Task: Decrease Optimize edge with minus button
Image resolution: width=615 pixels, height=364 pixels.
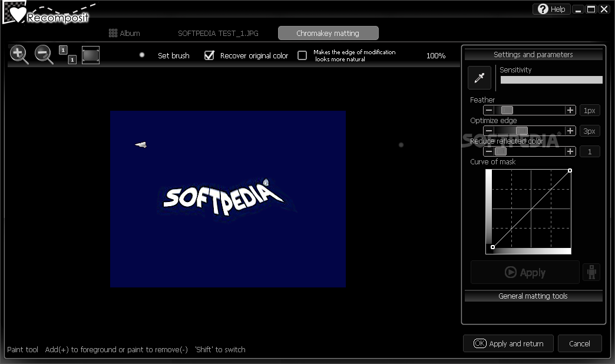Action: pos(489,131)
